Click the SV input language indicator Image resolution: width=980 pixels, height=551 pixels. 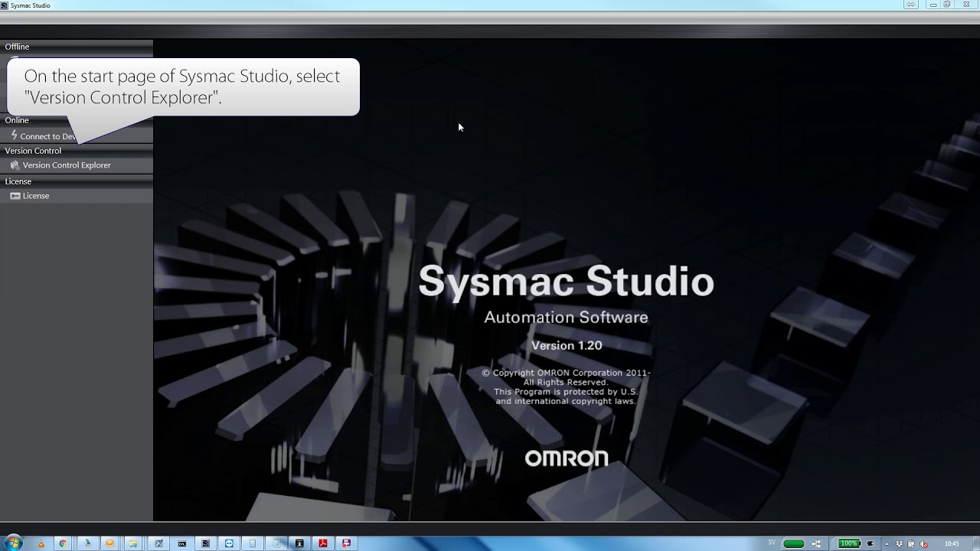[x=772, y=543]
